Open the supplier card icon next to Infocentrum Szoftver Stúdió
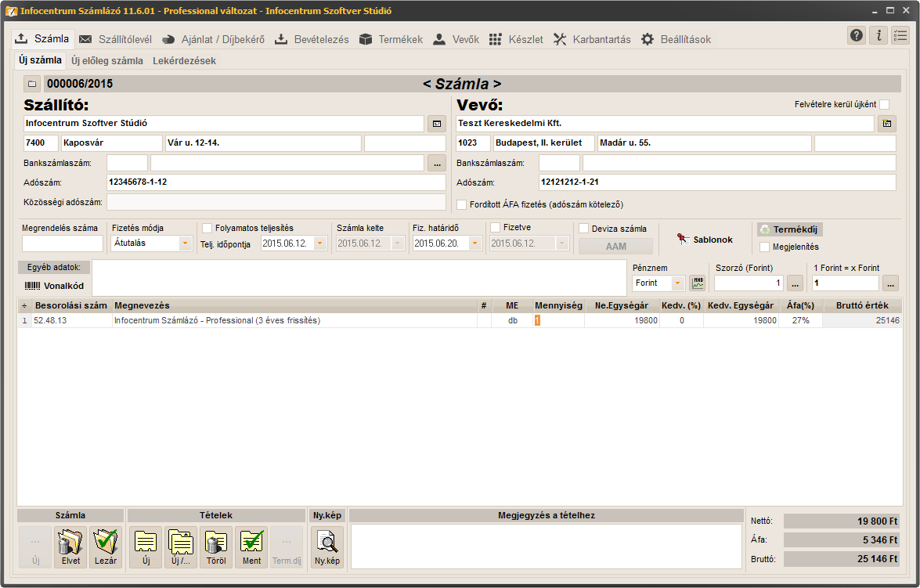920x588 pixels. 437,124
